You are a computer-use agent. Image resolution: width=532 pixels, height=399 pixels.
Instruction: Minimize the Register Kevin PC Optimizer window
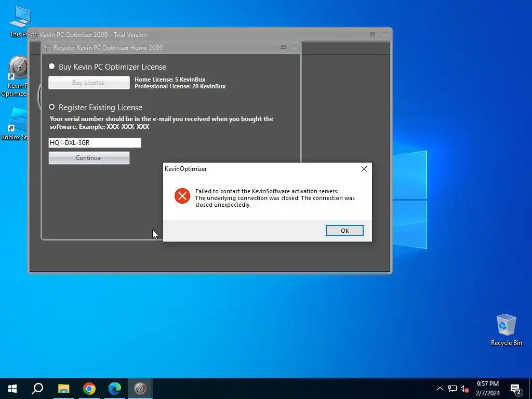click(x=272, y=47)
